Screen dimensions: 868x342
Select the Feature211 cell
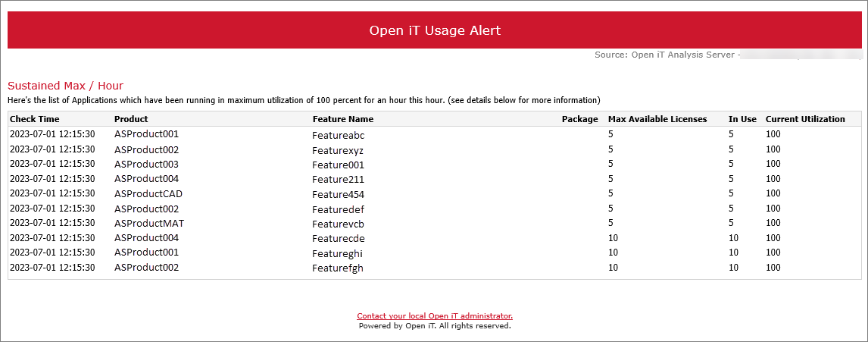[x=338, y=180]
